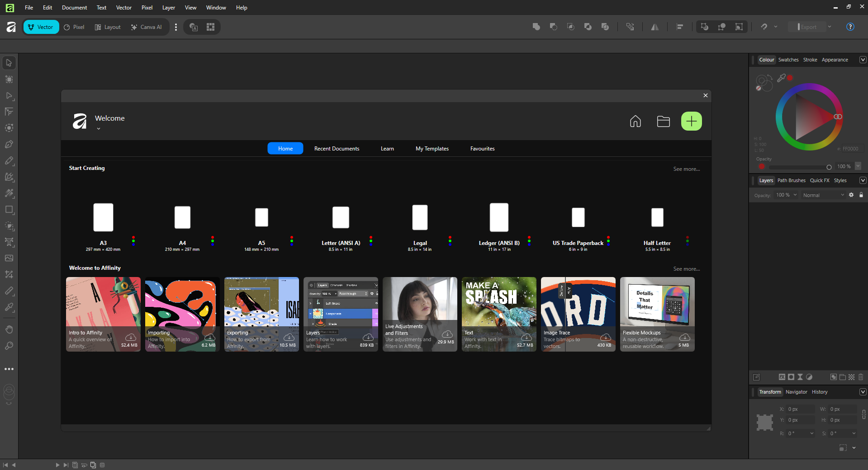Select the Artistic Text tool

pyautogui.click(x=9, y=242)
